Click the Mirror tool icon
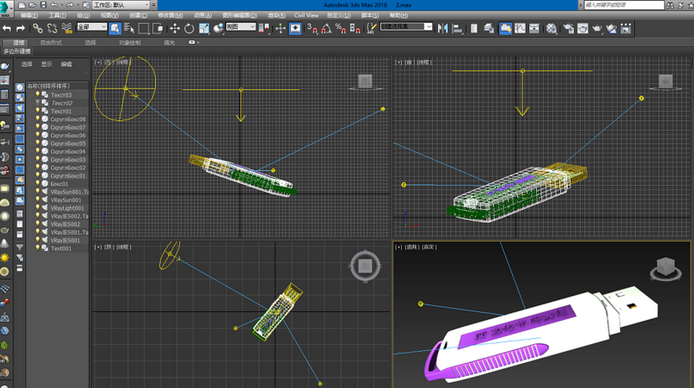Image resolution: width=694 pixels, height=388 pixels. pos(443,29)
